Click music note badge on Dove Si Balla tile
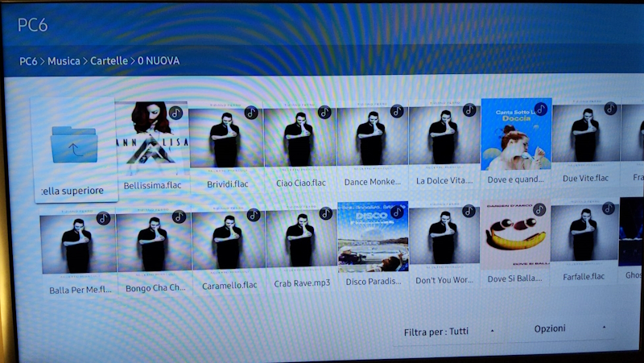 click(x=539, y=210)
